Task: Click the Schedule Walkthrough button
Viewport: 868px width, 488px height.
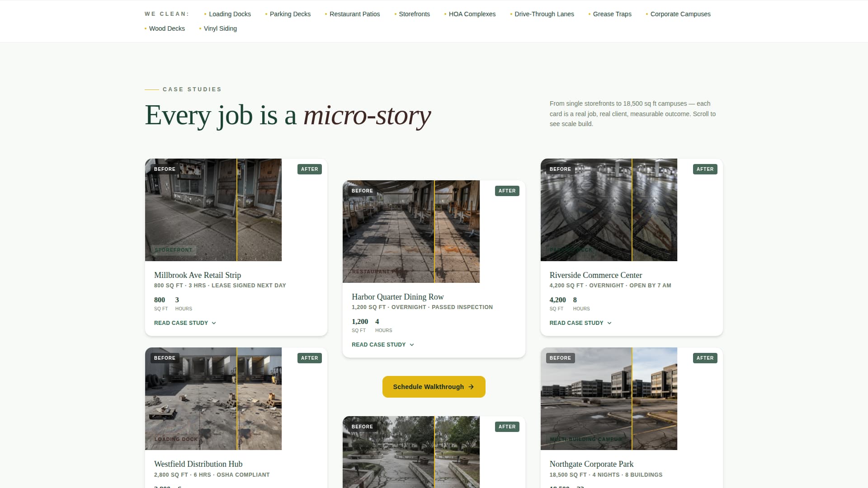Action: point(434,387)
